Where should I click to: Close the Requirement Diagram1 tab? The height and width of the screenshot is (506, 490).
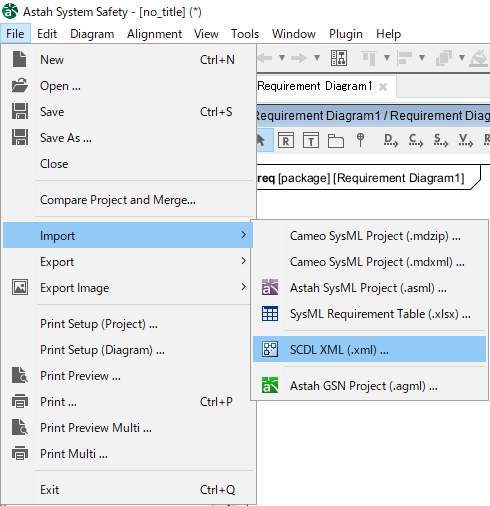pyautogui.click(x=383, y=87)
